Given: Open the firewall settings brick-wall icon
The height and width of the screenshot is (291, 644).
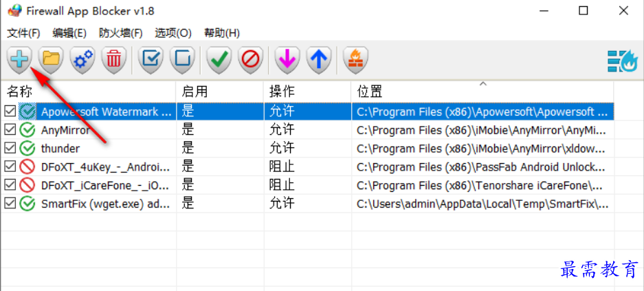Looking at the screenshot, I should pyautogui.click(x=356, y=60).
